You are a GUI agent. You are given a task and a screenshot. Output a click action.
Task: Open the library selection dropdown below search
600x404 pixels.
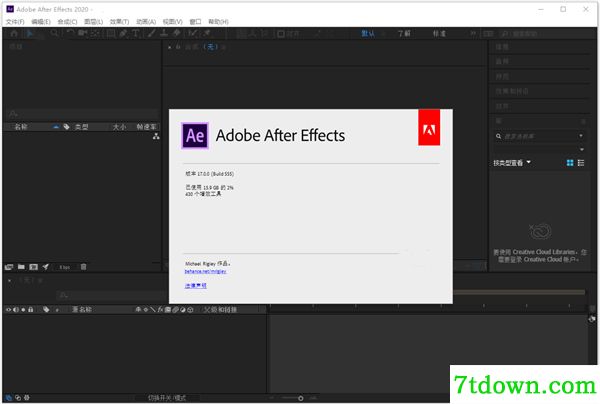[x=582, y=149]
